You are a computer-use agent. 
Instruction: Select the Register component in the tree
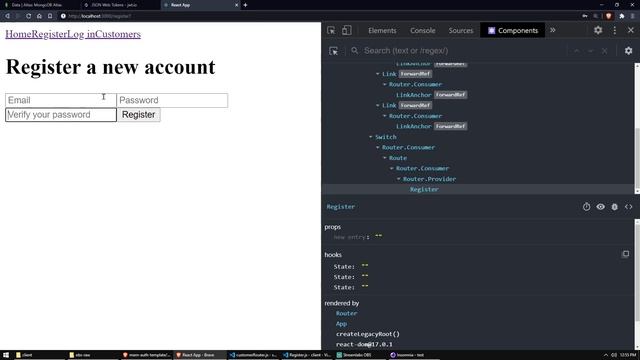click(x=424, y=189)
